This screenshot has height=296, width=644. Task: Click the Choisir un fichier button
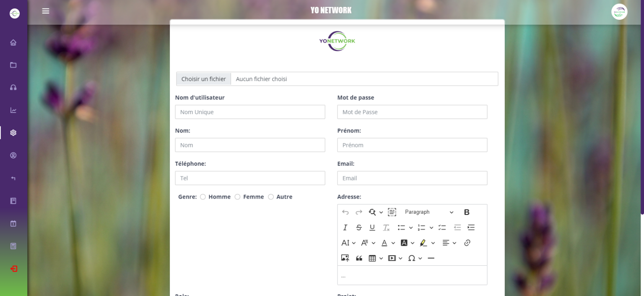coord(204,79)
